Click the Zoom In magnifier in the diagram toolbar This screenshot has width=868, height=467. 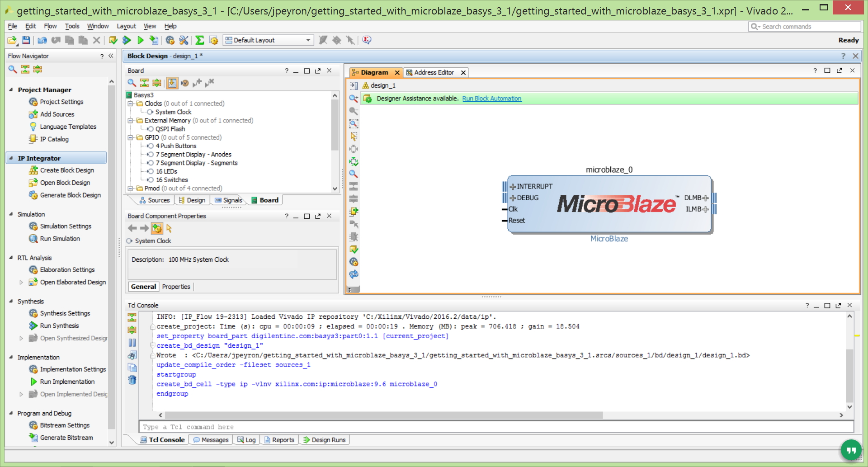click(x=354, y=98)
